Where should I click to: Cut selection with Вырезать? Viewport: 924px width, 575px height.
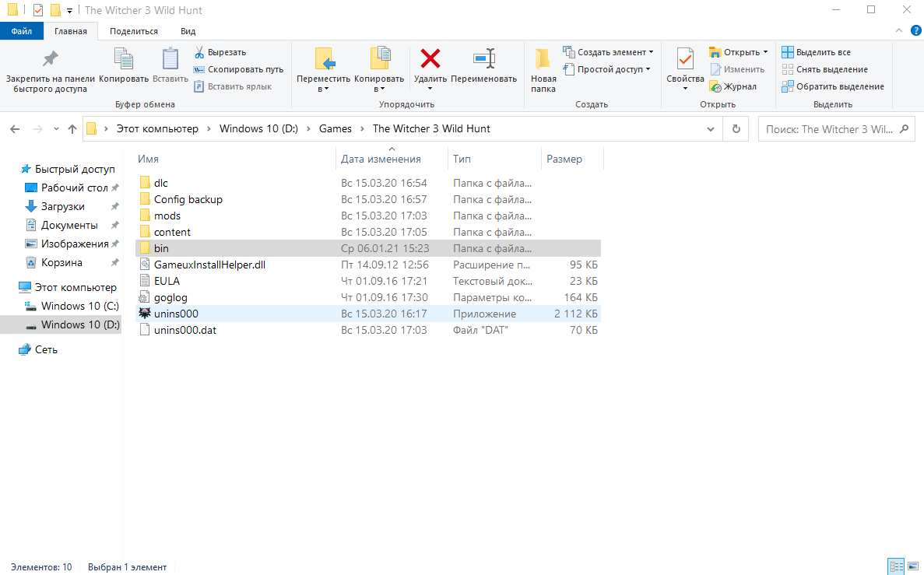point(220,52)
